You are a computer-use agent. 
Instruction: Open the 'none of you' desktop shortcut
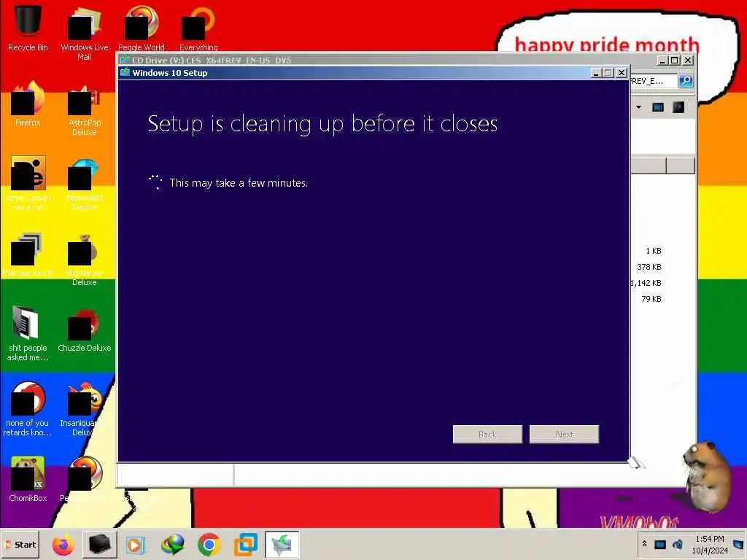[28, 408]
